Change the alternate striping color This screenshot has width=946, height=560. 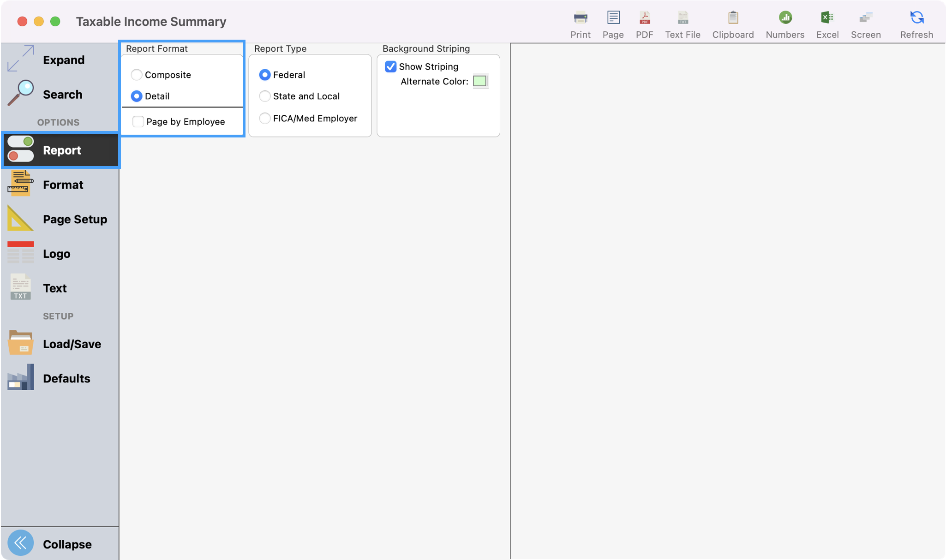(480, 81)
